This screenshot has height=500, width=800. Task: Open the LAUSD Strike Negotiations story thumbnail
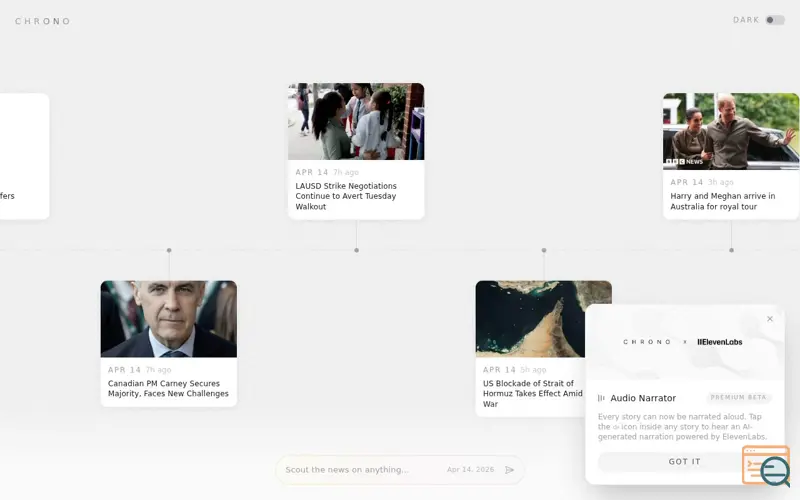(356, 121)
